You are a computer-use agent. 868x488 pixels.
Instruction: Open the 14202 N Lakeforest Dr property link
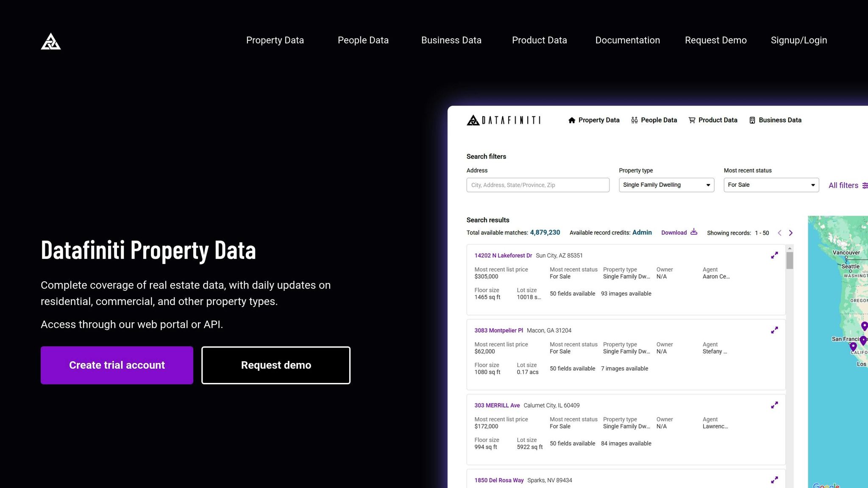click(x=503, y=255)
